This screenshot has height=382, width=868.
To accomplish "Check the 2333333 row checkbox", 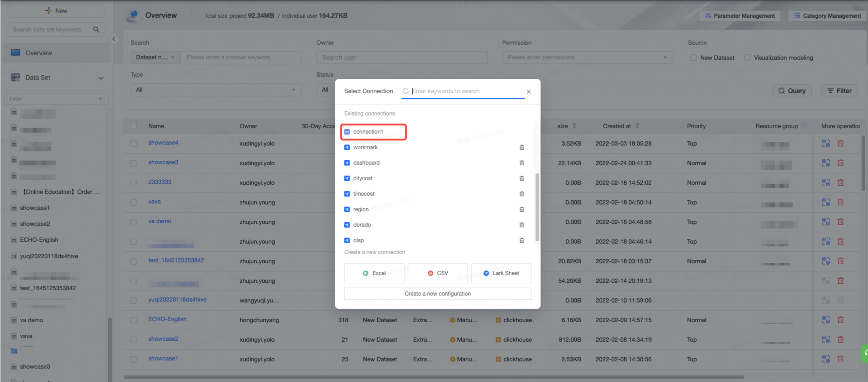I will click(x=133, y=182).
